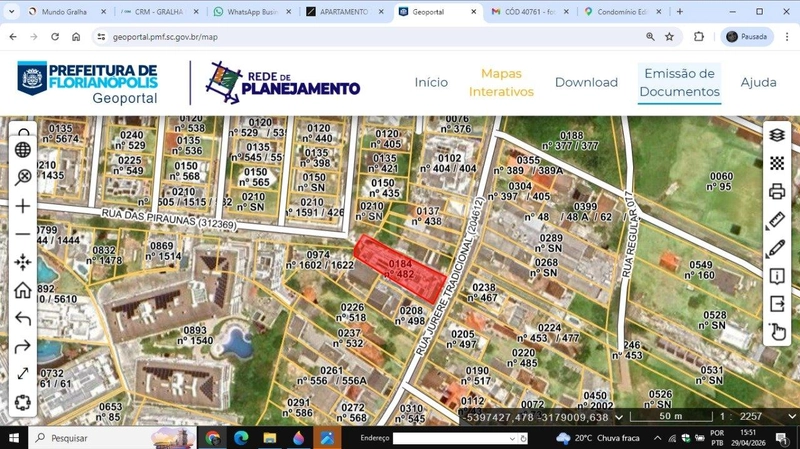The image size is (800, 449).
Task: Click the Rede de Planejamento logo
Action: 283,83
